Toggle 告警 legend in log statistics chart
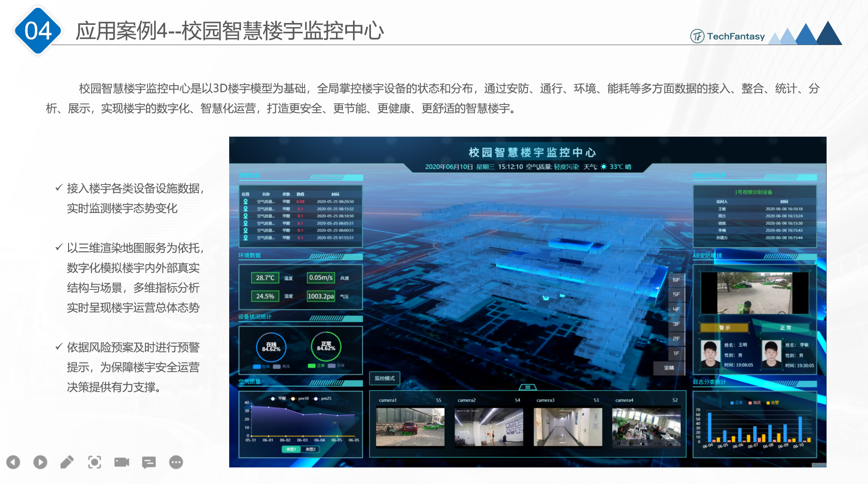This screenshot has width=868, height=484. pyautogui.click(x=773, y=403)
